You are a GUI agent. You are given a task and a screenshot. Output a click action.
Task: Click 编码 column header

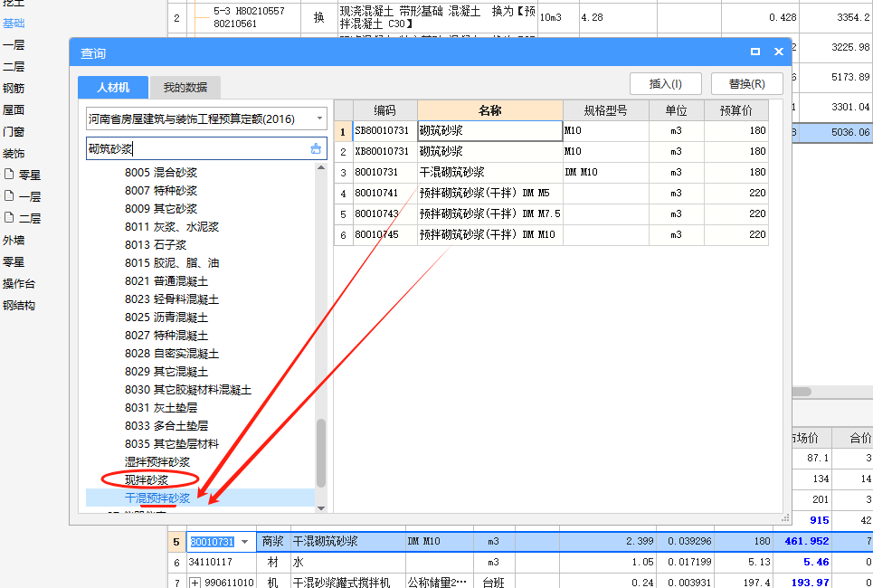click(384, 110)
